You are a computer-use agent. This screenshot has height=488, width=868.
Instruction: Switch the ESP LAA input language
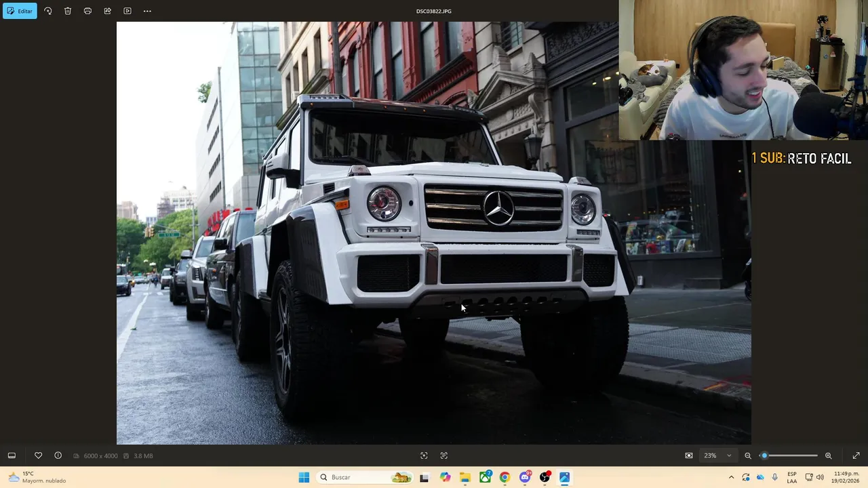point(792,477)
